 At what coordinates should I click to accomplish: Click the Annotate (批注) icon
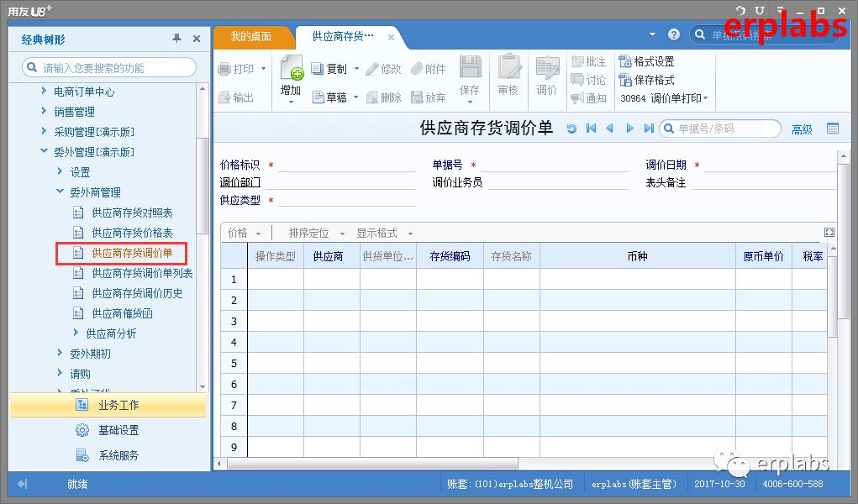point(576,61)
